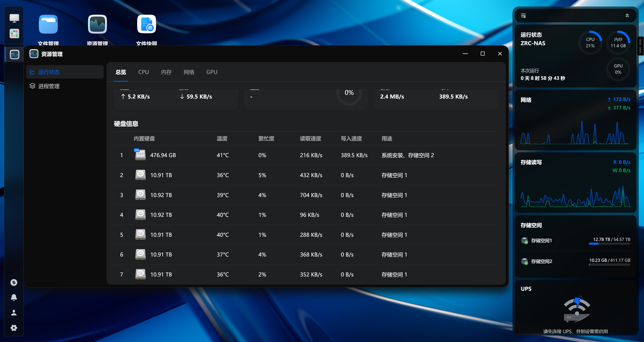Select 运行状态 in the sidebar

[49, 72]
